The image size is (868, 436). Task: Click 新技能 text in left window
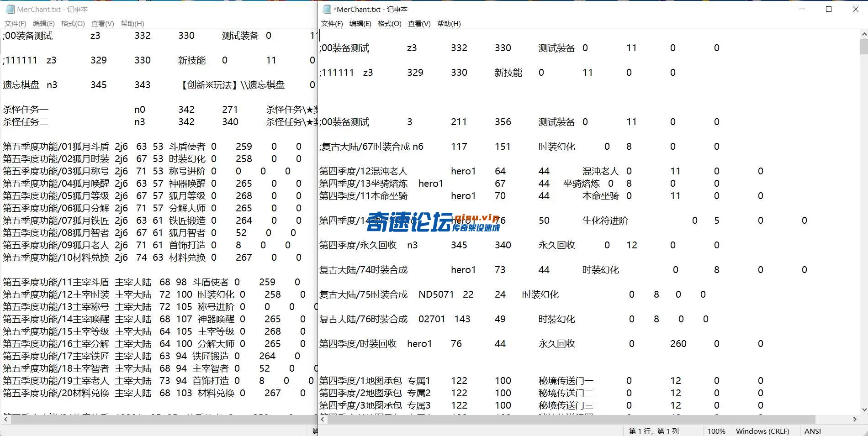click(x=192, y=60)
